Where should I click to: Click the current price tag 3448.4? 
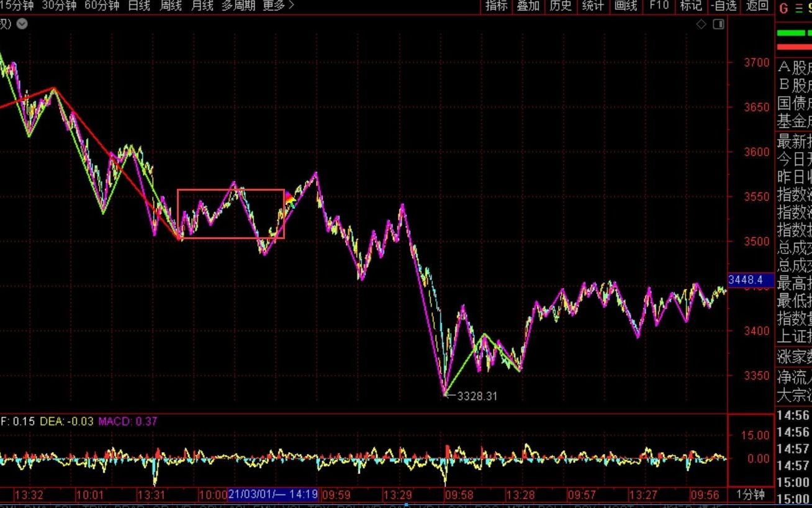coord(751,280)
